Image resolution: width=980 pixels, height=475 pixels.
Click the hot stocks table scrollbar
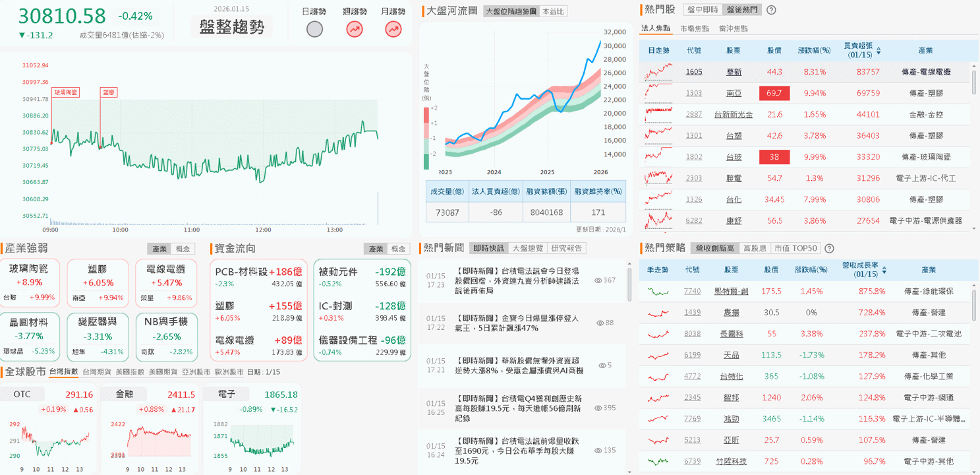(x=975, y=83)
